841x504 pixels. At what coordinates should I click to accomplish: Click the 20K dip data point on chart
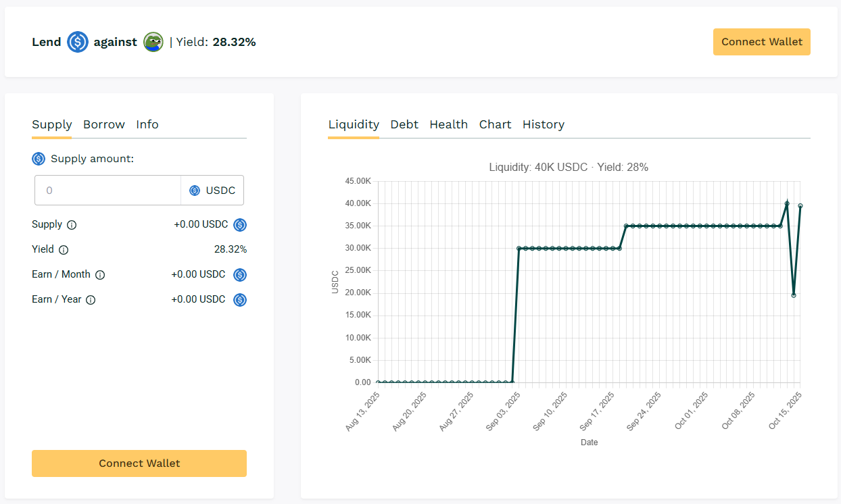794,295
